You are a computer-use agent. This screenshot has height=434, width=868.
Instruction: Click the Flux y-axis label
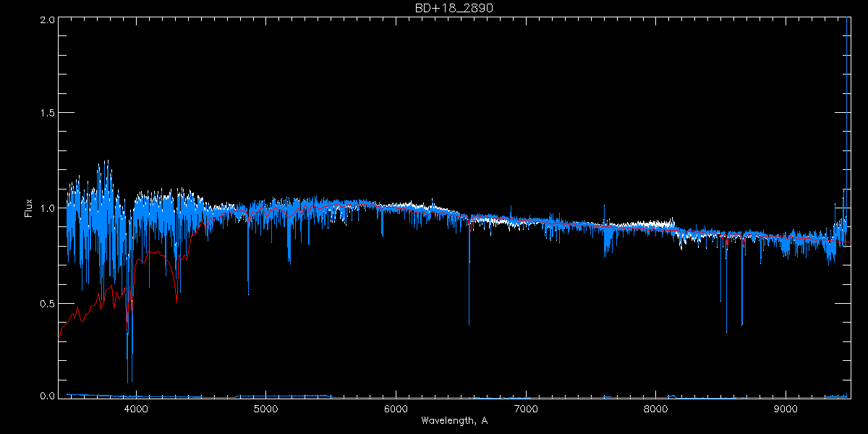point(28,208)
